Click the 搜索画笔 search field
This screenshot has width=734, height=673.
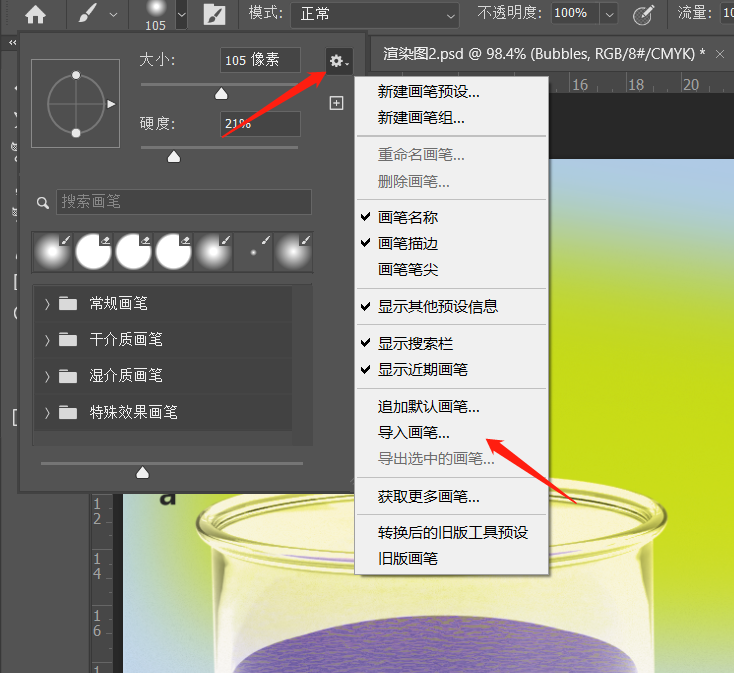(x=184, y=202)
